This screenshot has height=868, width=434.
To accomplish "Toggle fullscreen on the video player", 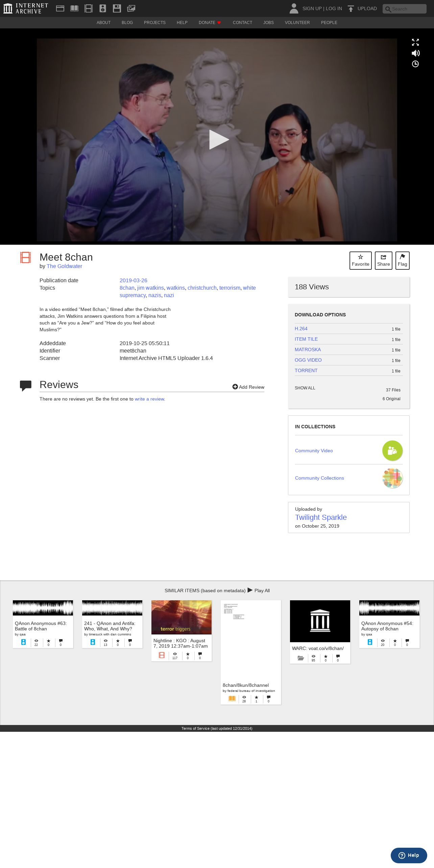I will click(x=415, y=42).
